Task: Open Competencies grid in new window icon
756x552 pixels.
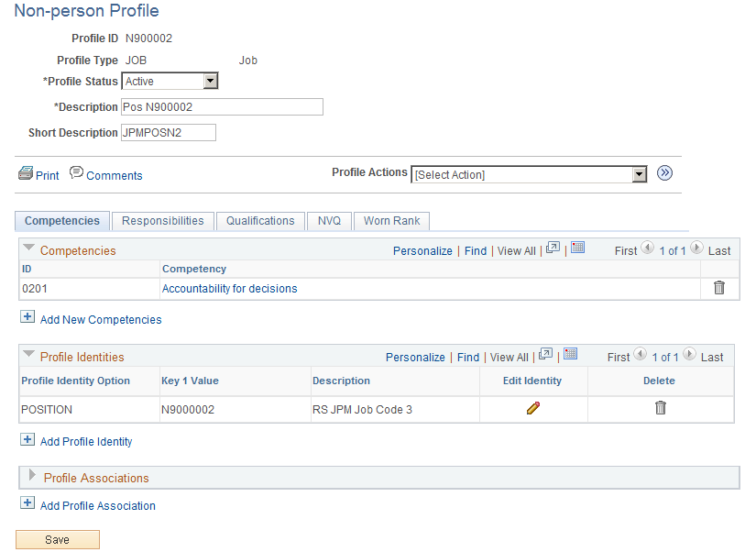Action: click(x=553, y=248)
